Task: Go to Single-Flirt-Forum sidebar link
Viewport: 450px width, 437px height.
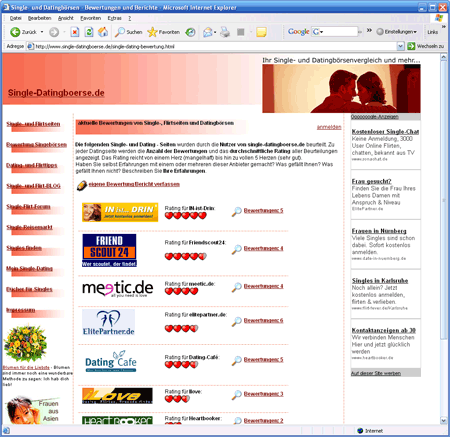Action: (x=28, y=207)
